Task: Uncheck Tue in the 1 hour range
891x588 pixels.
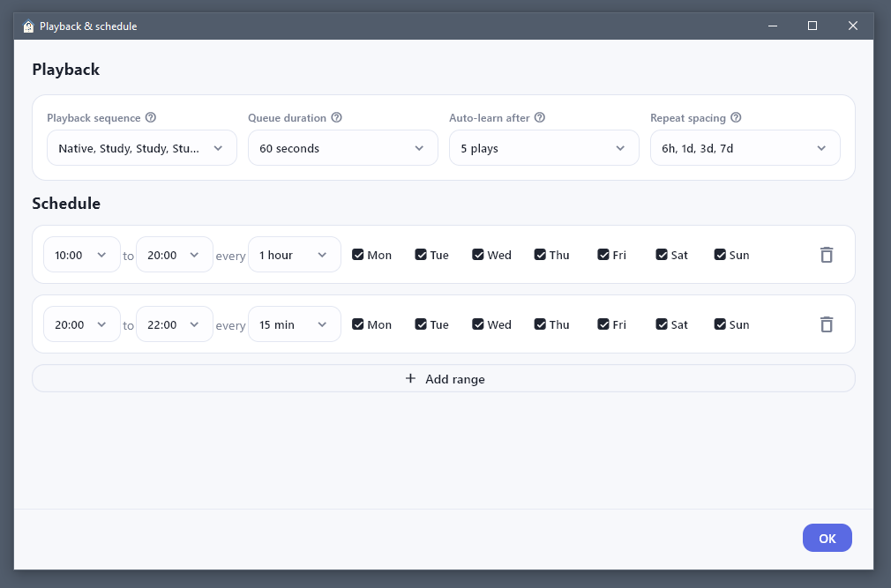Action: [x=421, y=255]
